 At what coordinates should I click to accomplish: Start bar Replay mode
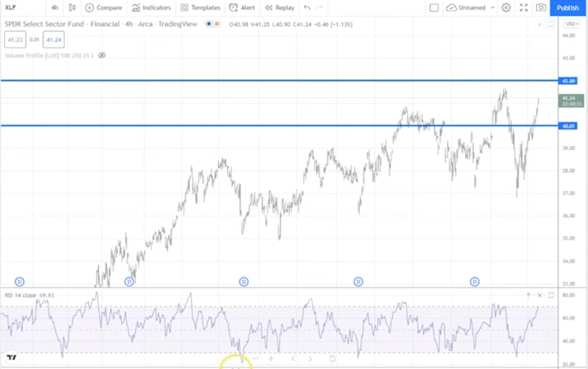(280, 7)
